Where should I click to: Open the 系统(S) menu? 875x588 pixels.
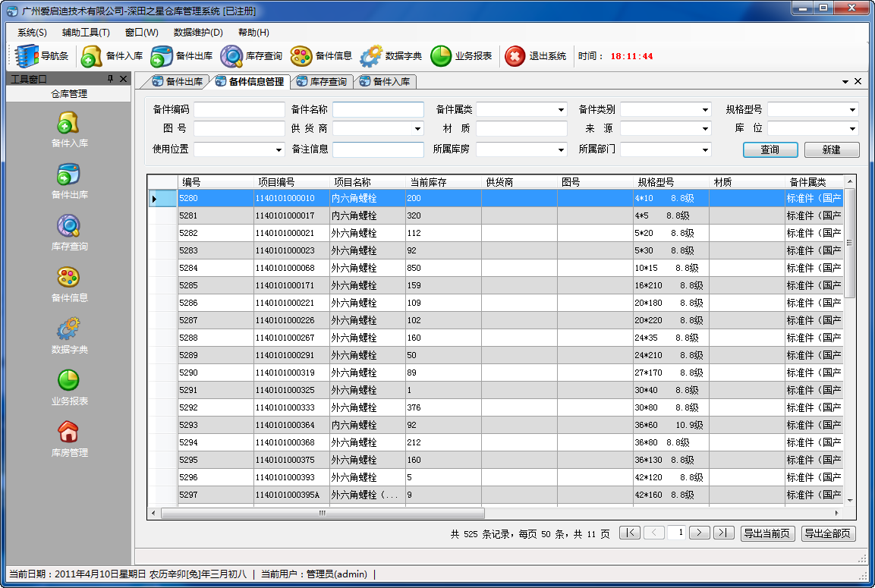pos(33,33)
